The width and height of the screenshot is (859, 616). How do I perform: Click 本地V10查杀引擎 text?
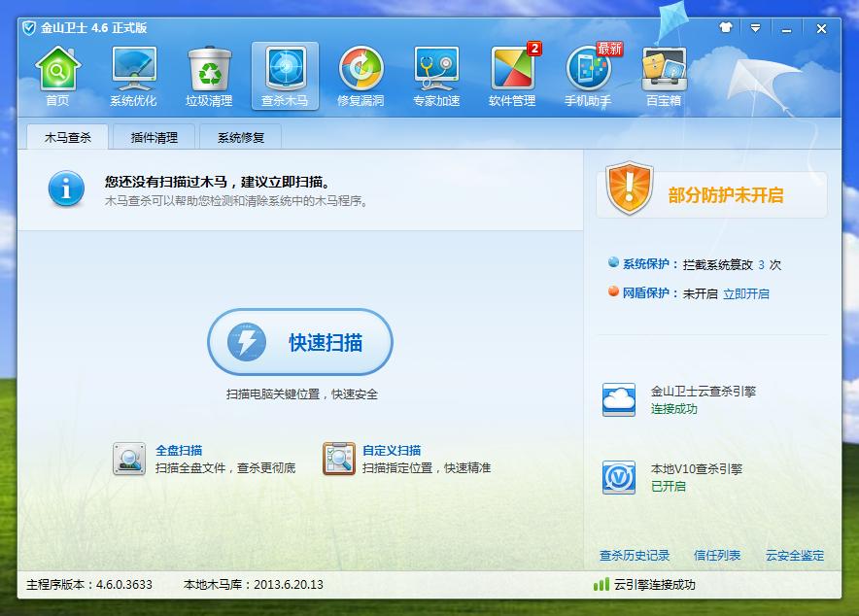tap(697, 468)
